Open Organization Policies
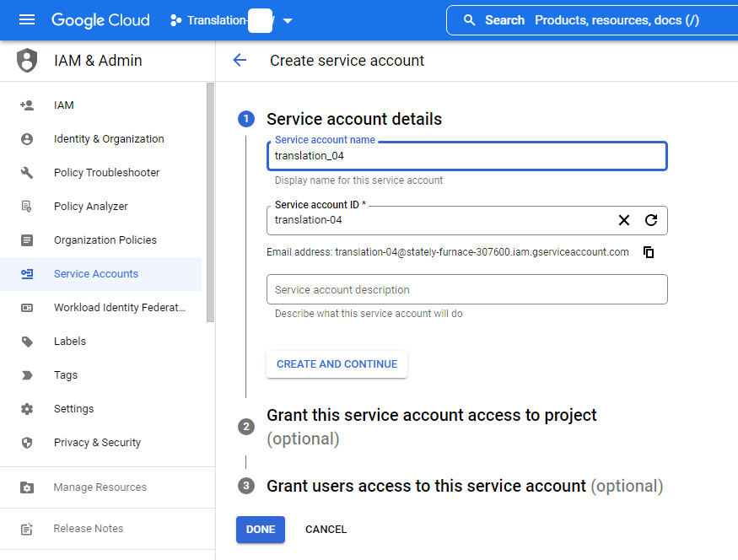This screenshot has height=560, width=738. [100, 240]
